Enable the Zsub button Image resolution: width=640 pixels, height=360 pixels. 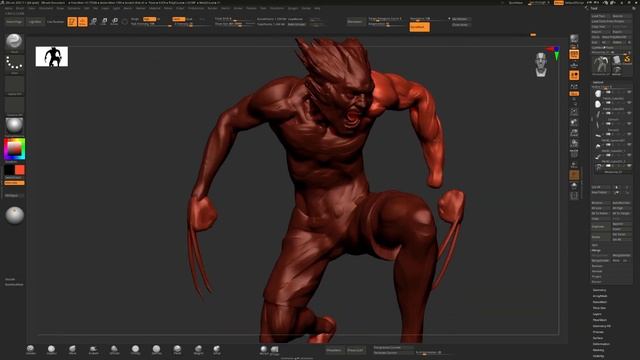[x=189, y=19]
